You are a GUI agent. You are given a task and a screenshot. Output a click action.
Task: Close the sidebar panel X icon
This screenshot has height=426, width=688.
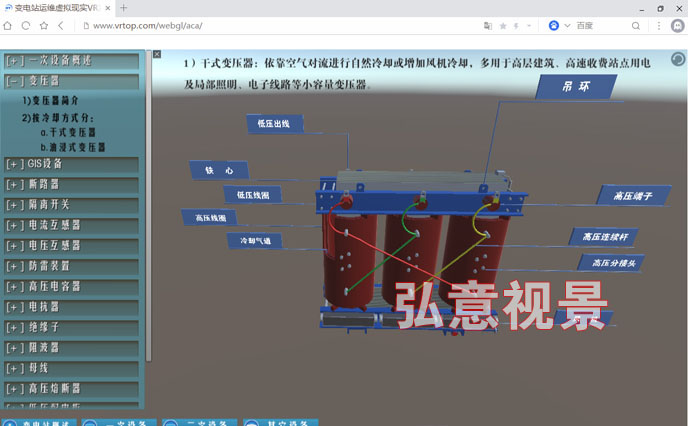click(x=156, y=53)
